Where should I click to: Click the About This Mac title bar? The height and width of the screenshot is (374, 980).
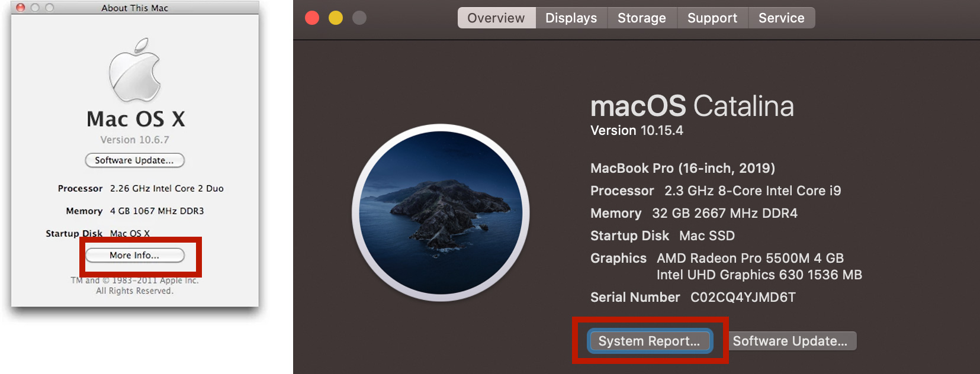[x=134, y=8]
